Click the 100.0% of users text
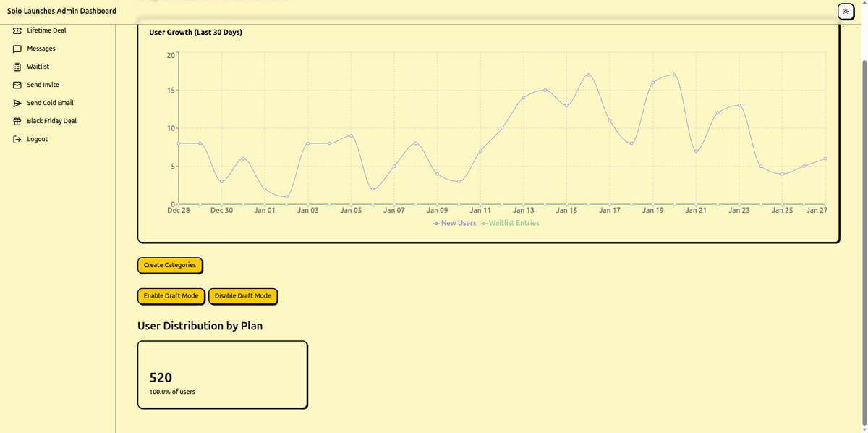Screen dimensions: 868x433 (x=172, y=392)
